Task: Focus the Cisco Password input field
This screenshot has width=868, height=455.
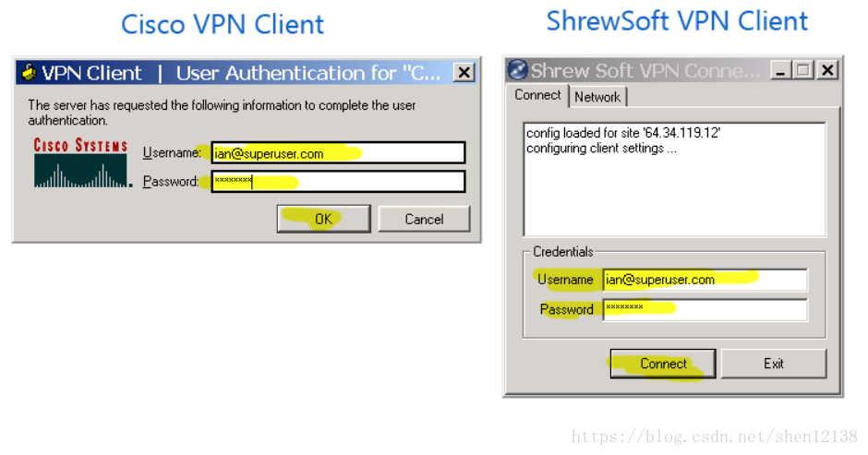Action: [337, 182]
